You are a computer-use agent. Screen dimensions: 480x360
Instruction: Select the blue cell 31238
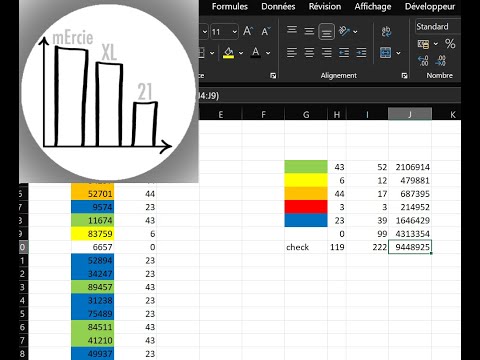click(92, 300)
